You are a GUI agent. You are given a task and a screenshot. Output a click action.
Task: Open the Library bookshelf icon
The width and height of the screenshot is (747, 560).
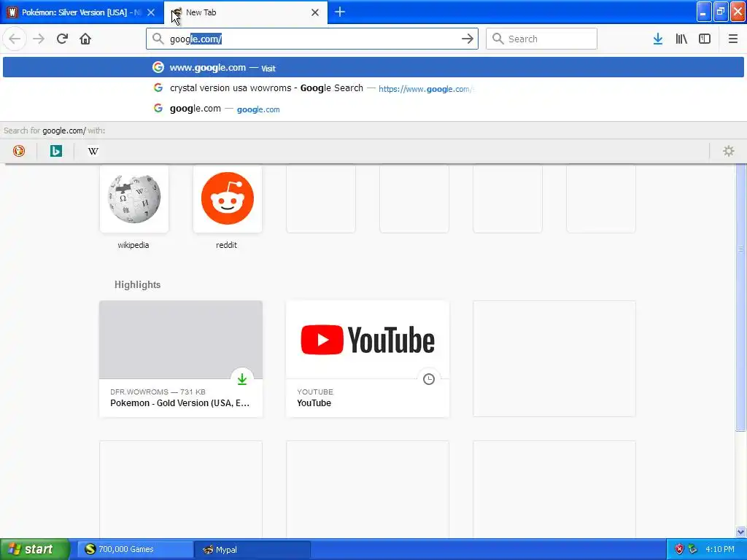point(681,39)
